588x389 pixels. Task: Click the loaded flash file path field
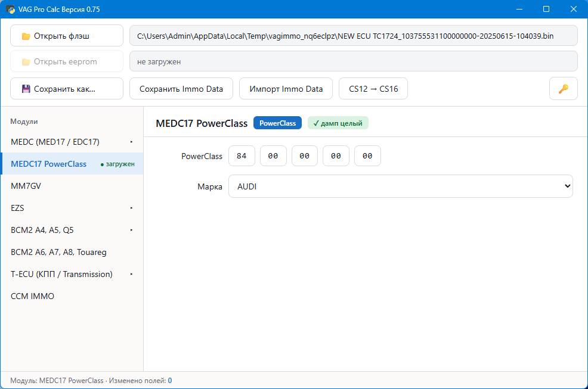coord(353,36)
